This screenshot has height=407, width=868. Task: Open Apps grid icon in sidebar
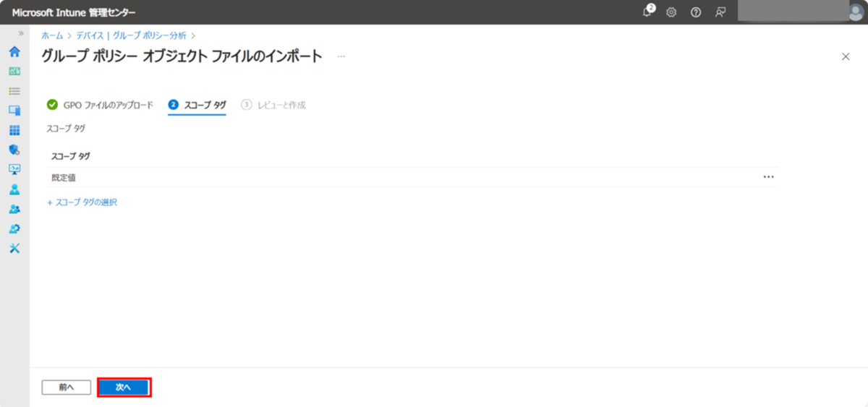(x=14, y=131)
